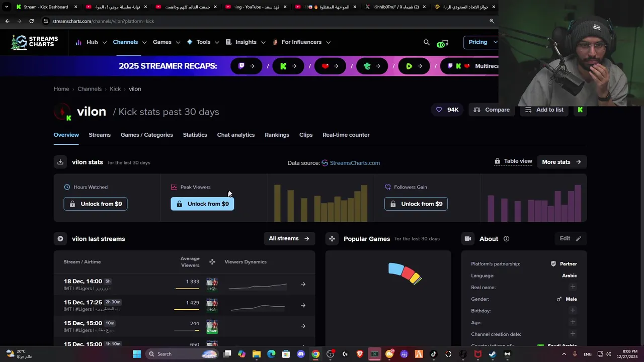The image size is (644, 362).
Task: Add Birthday with plus icon
Action: click(573, 311)
